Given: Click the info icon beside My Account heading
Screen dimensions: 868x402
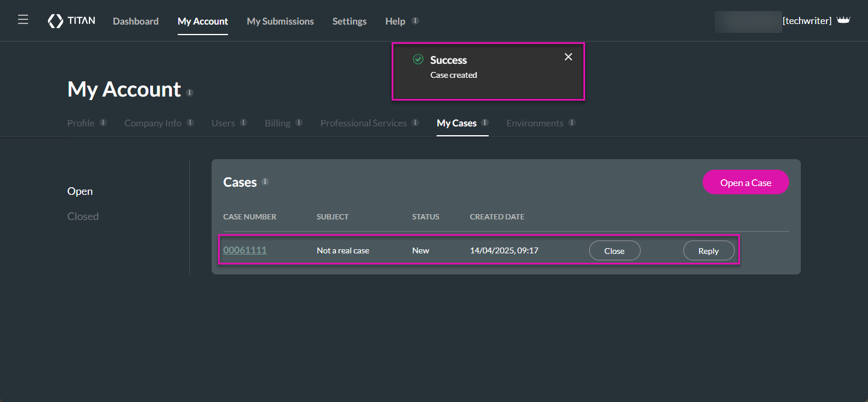Looking at the screenshot, I should 189,92.
